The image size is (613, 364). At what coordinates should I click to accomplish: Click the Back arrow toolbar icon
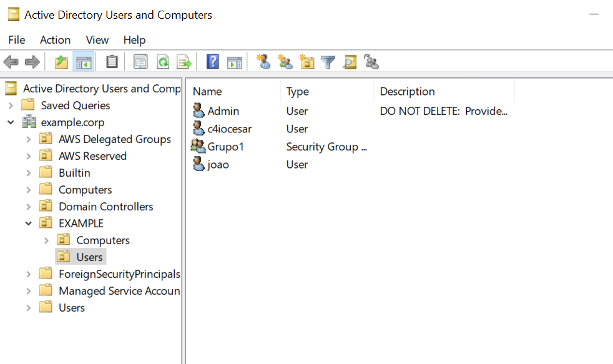[11, 62]
